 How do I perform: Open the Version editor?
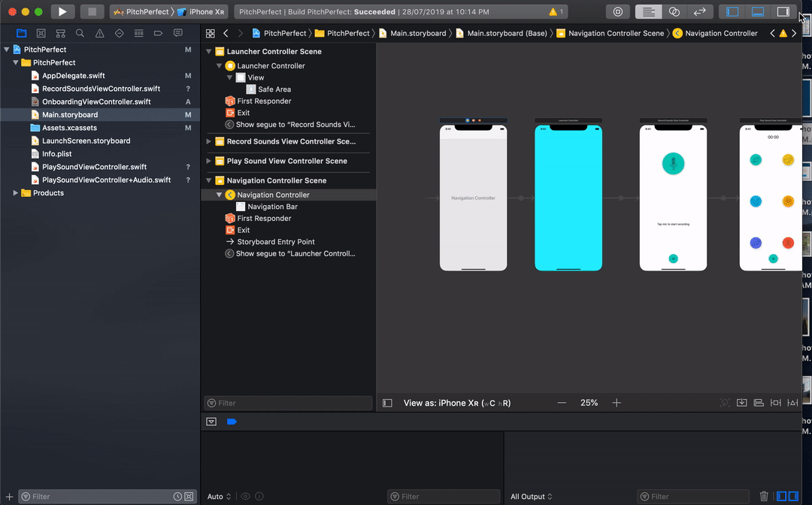[700, 11]
